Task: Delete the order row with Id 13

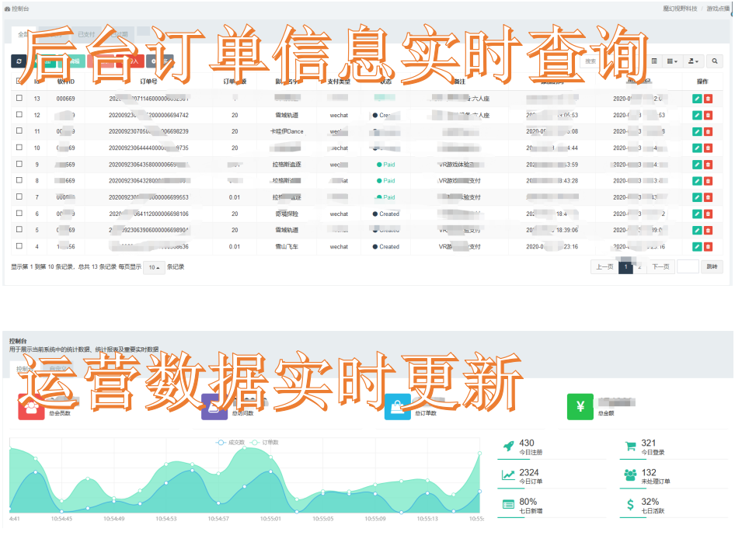Action: pos(708,99)
